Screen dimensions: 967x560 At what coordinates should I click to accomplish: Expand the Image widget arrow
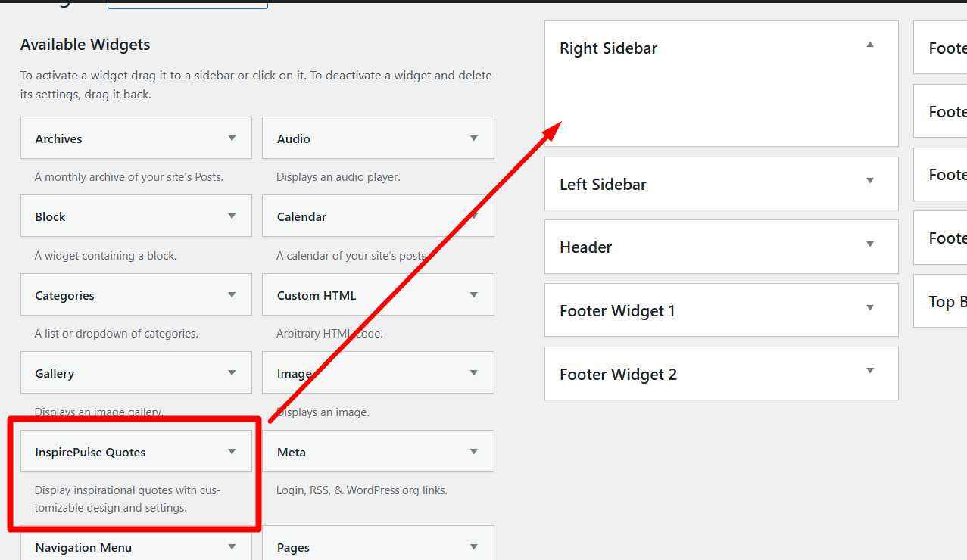point(474,373)
